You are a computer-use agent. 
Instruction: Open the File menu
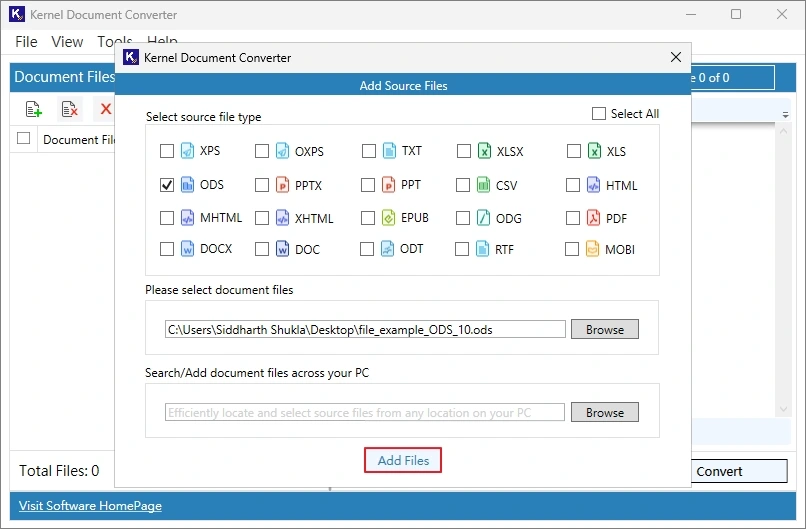[26, 42]
